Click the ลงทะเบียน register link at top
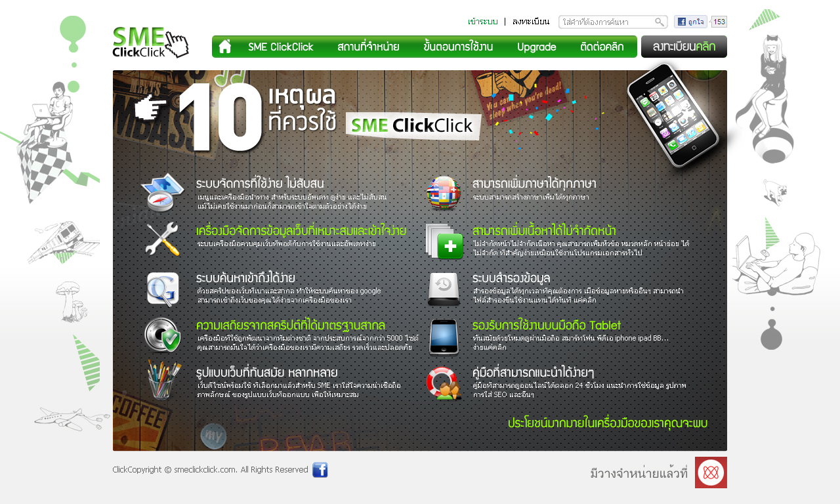 tap(530, 22)
